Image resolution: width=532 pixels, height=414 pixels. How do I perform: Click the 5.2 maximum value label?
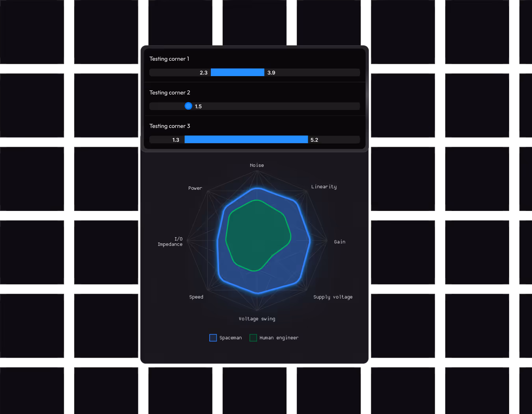click(x=314, y=140)
